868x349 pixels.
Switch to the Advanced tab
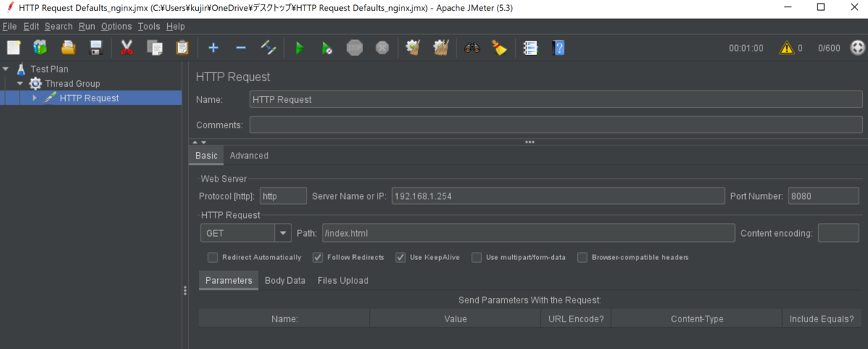click(x=249, y=156)
